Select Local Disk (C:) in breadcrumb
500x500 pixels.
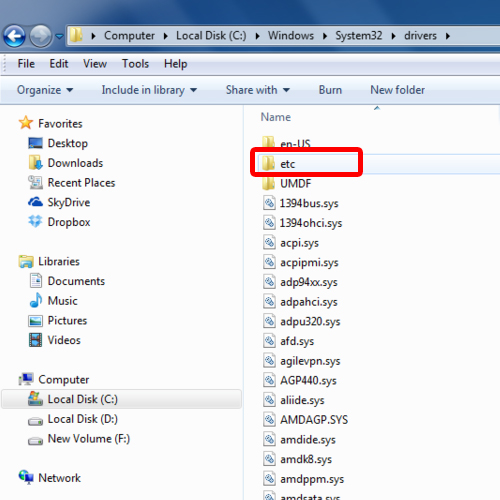(211, 35)
